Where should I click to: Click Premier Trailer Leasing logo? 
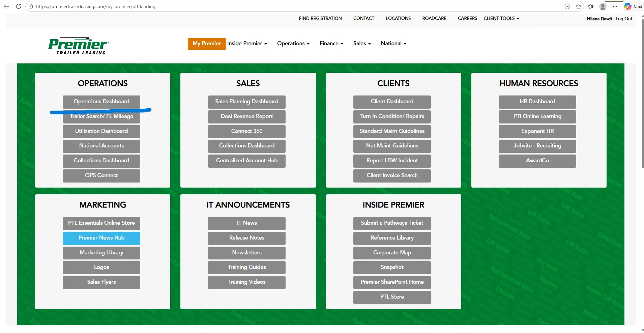[79, 46]
